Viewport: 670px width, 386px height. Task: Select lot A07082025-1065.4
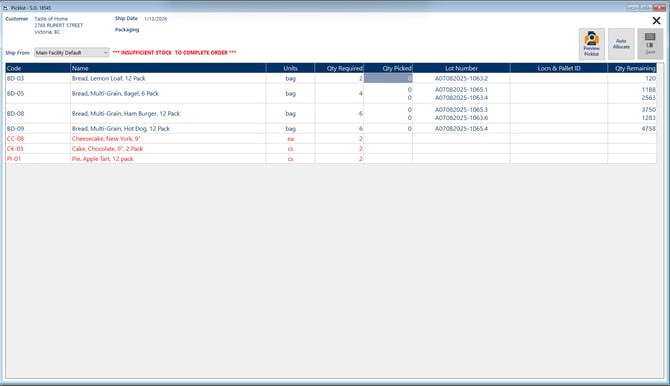[461, 128]
